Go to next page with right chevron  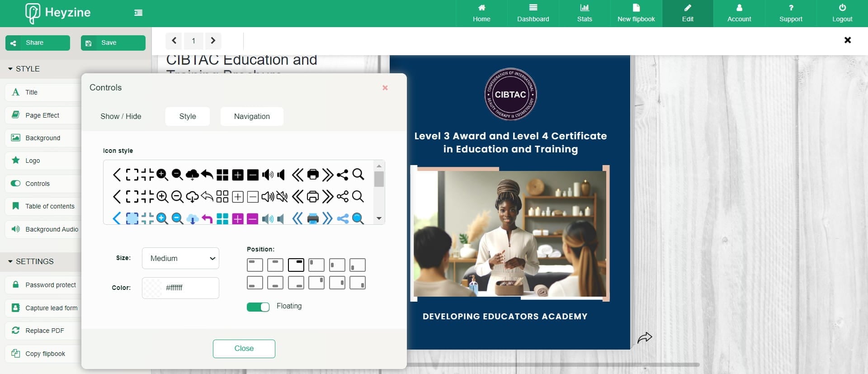pos(213,41)
